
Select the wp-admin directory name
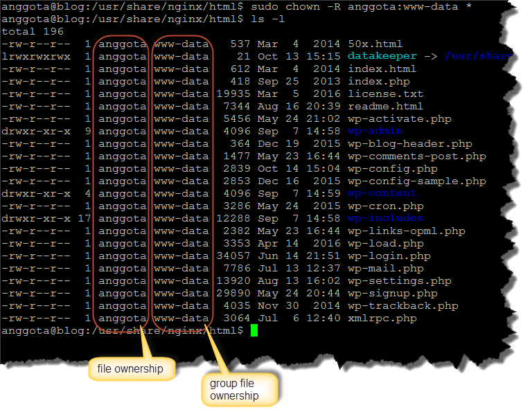(375, 131)
